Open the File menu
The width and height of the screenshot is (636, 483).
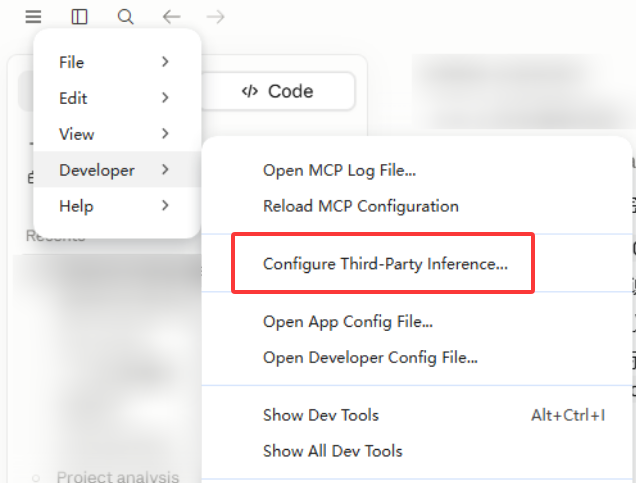tap(117, 62)
